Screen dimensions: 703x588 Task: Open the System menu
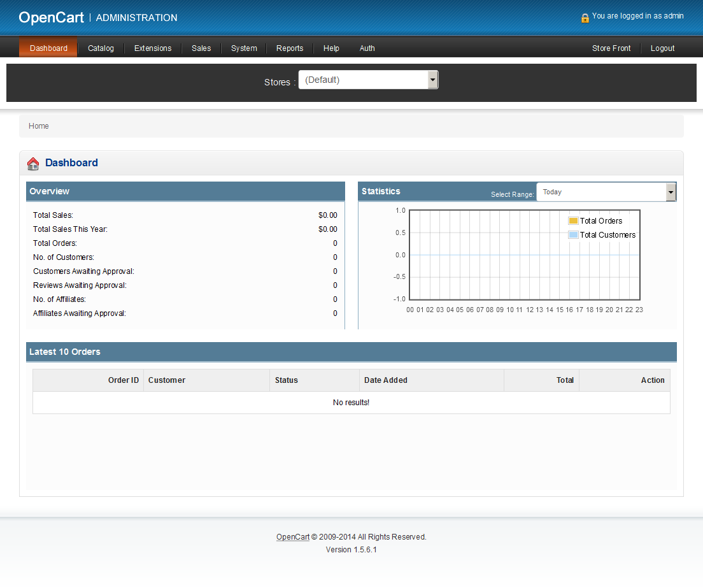[x=244, y=48]
